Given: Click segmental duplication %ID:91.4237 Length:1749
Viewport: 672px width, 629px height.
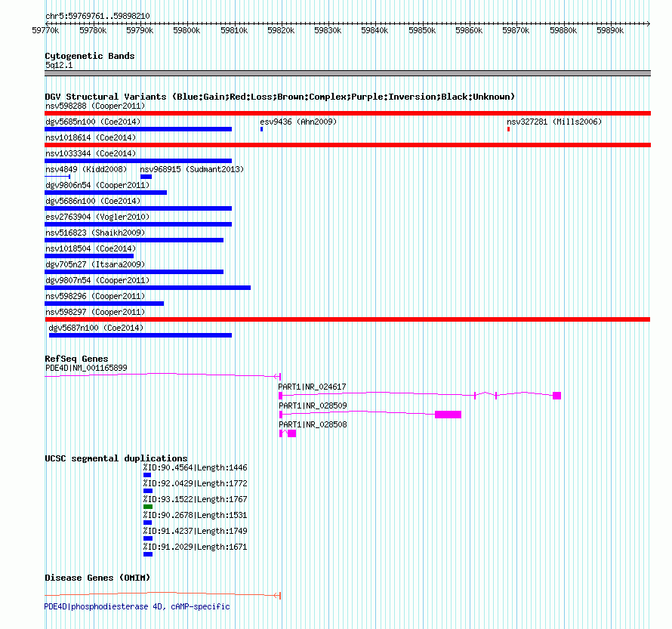Looking at the screenshot, I should point(195,532).
